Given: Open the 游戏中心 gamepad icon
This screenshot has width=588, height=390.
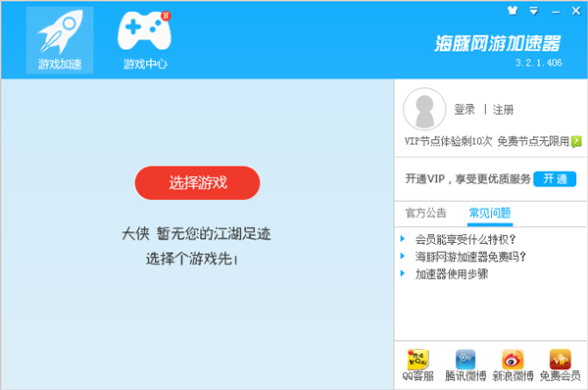Looking at the screenshot, I should tap(145, 40).
